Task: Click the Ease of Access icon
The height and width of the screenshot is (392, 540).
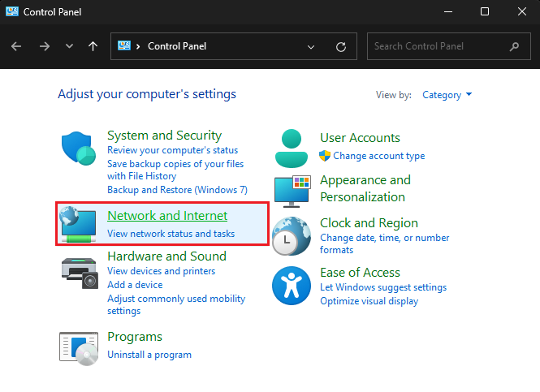Action: (292, 284)
